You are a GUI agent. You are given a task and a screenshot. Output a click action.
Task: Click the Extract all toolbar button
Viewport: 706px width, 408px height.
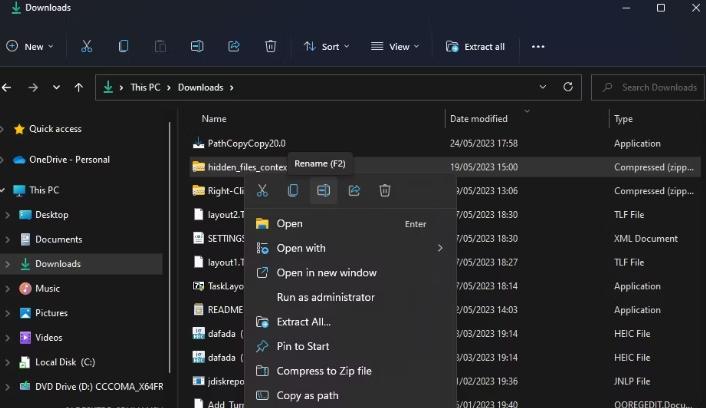click(475, 46)
